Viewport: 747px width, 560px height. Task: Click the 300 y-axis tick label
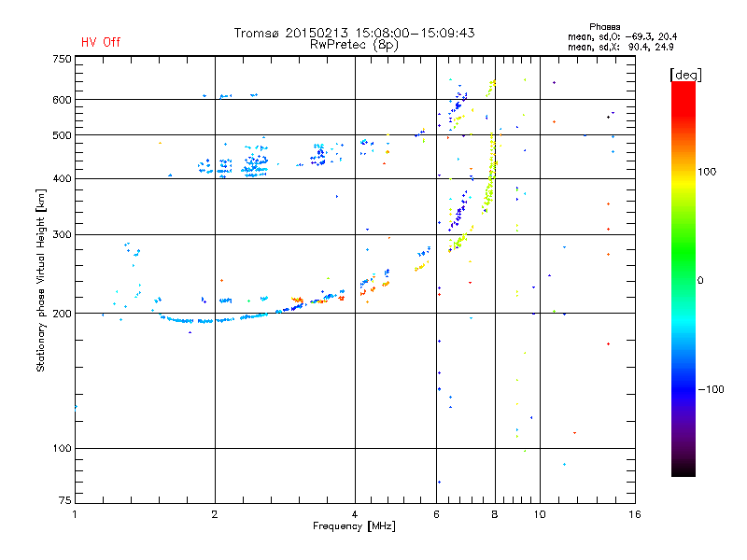[x=62, y=234]
